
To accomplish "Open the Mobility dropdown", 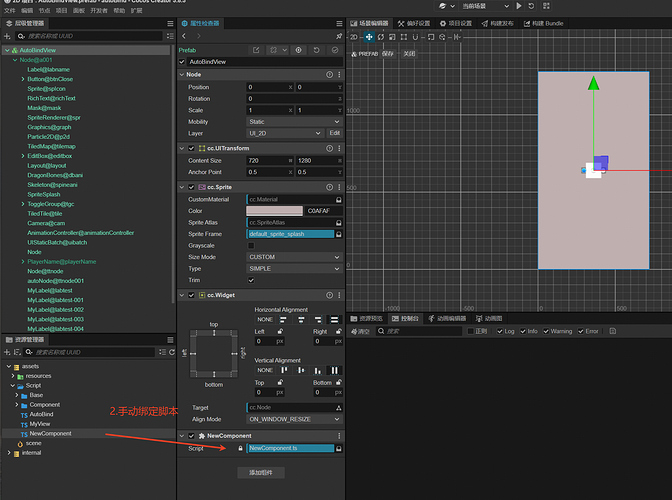I will tap(295, 120).
